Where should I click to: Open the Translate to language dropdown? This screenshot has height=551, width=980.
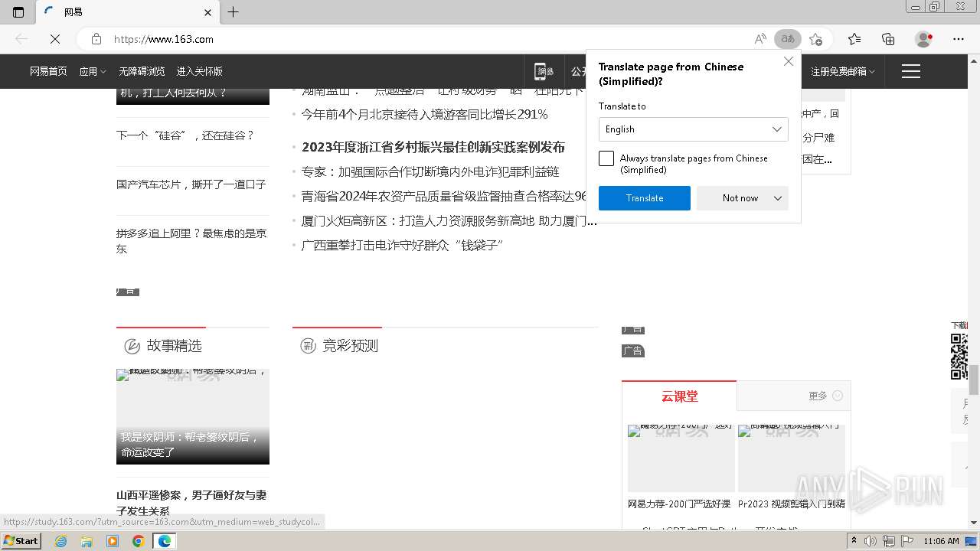coord(693,129)
